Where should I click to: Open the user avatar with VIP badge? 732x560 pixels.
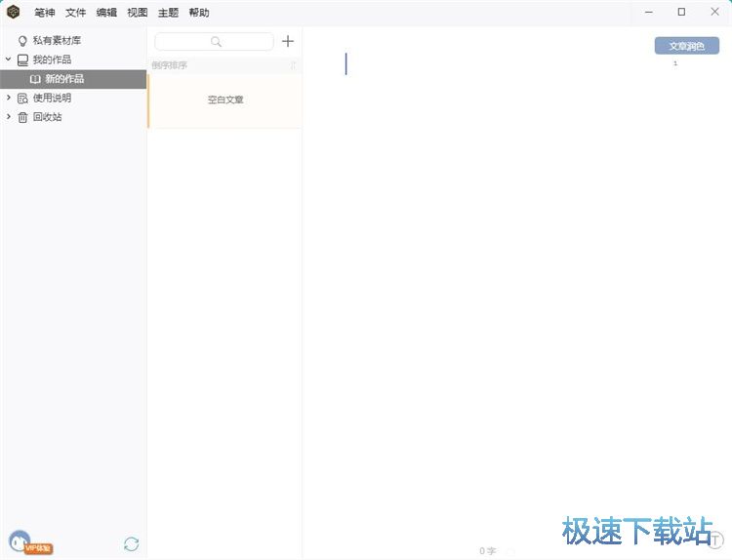pos(30,542)
